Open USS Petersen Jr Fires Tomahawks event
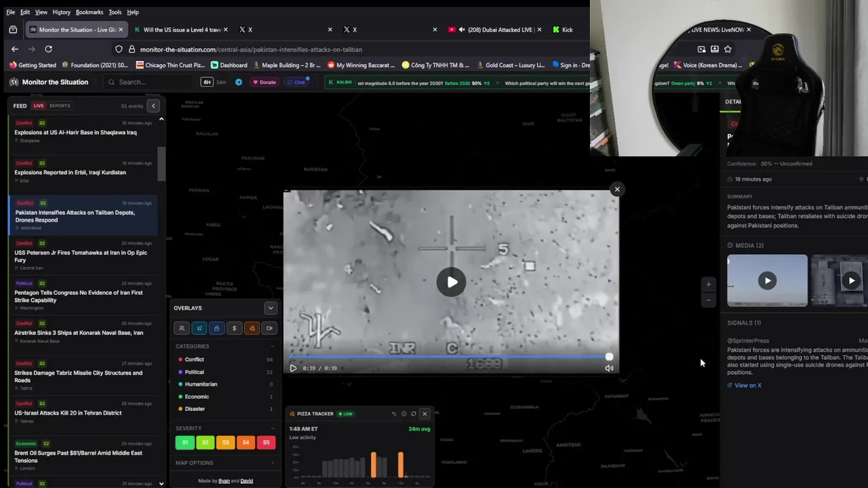 83,256
